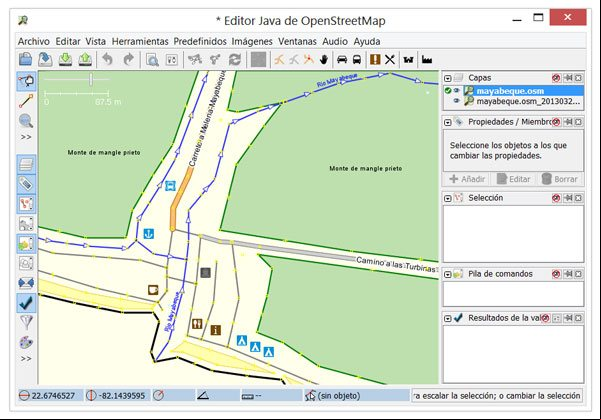Click the latitude field 22.6746527
Viewport: 601px width, 420px height.
click(50, 395)
